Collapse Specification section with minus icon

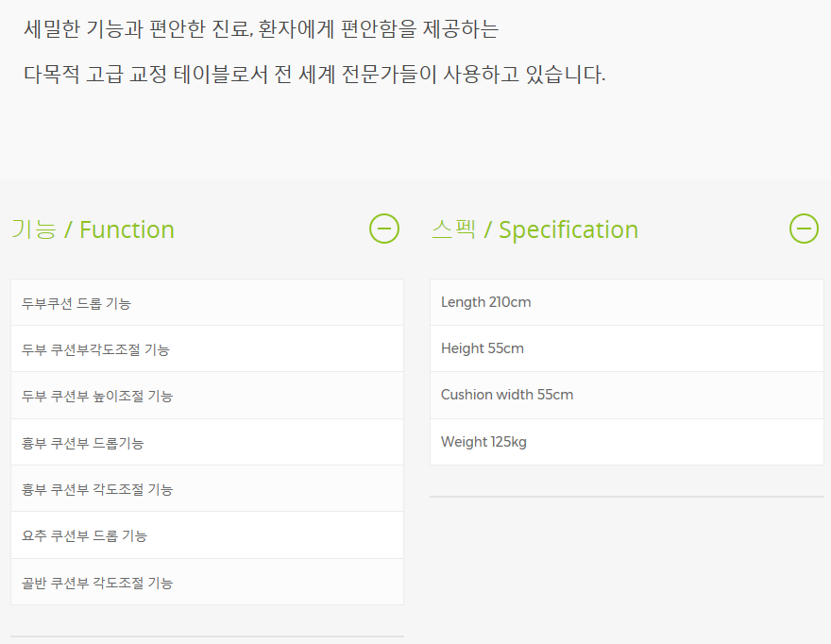pos(804,229)
